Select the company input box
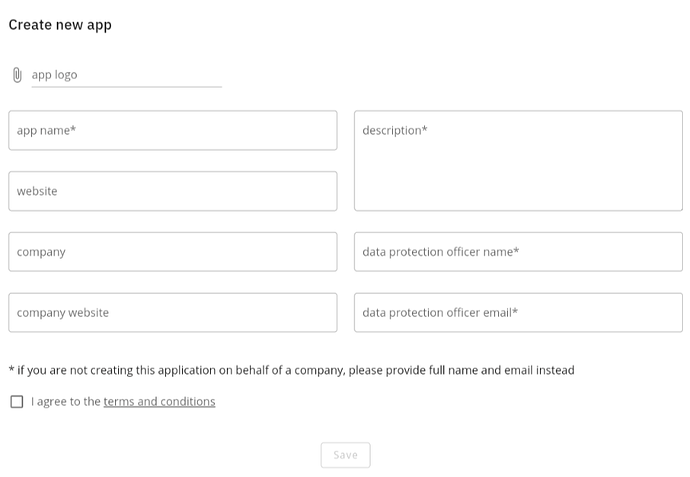 pyautogui.click(x=172, y=252)
